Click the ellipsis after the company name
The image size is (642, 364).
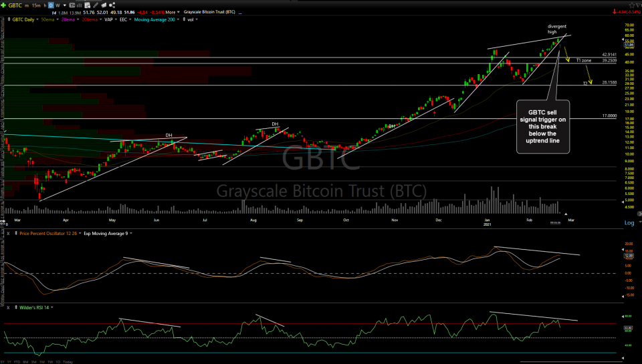(x=240, y=13)
